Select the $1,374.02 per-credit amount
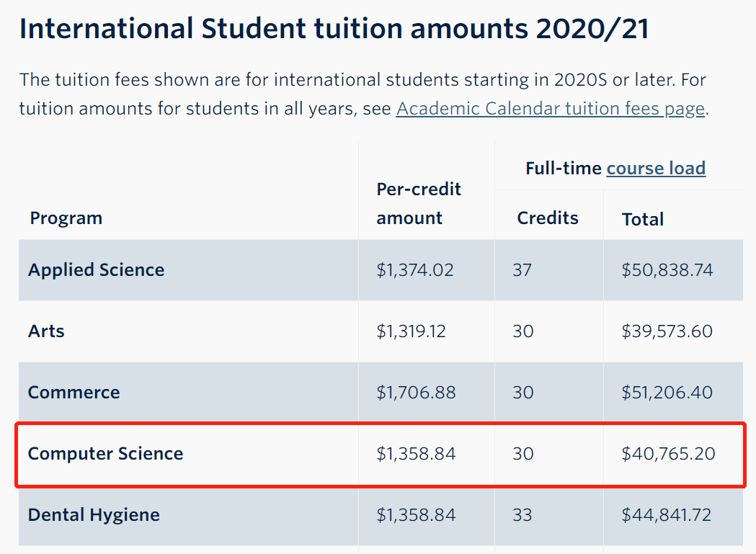This screenshot has height=554, width=756. click(x=414, y=270)
